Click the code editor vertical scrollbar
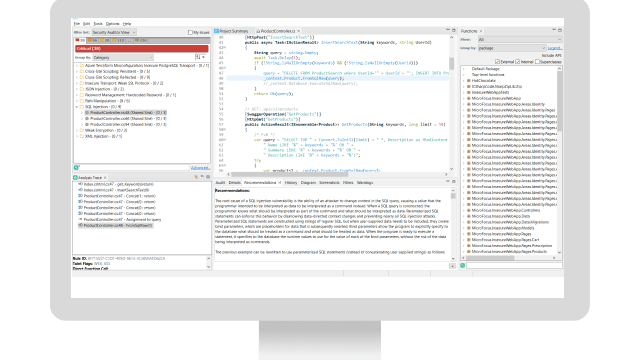This screenshot has height=360, width=640. click(x=451, y=64)
